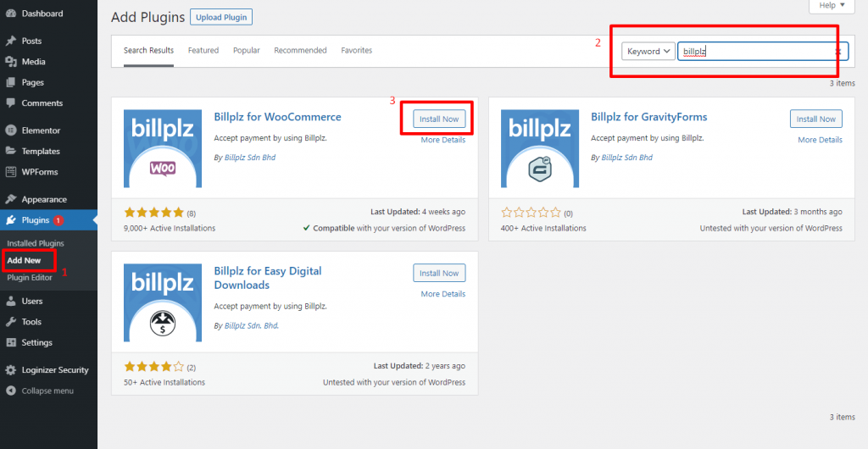Screen dimensions: 868x449
Task: Open Billplz Sdn. Bhd. author link
Action: 252,325
